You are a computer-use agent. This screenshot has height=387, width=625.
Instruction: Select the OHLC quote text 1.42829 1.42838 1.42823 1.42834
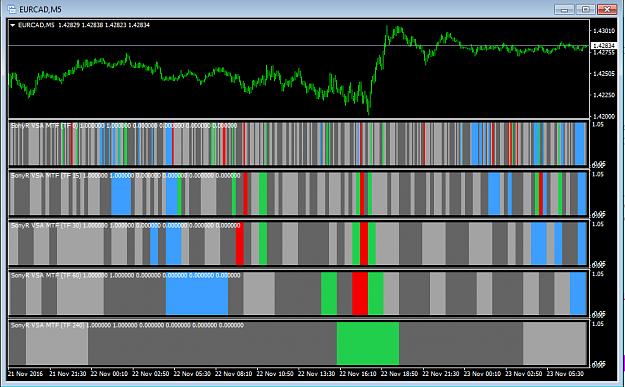click(x=104, y=25)
